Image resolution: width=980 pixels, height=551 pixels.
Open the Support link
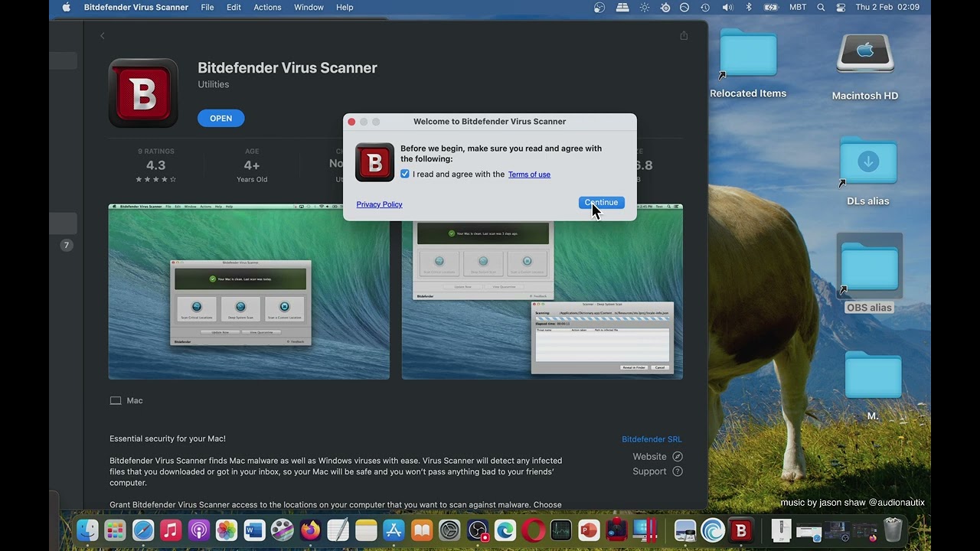click(658, 471)
